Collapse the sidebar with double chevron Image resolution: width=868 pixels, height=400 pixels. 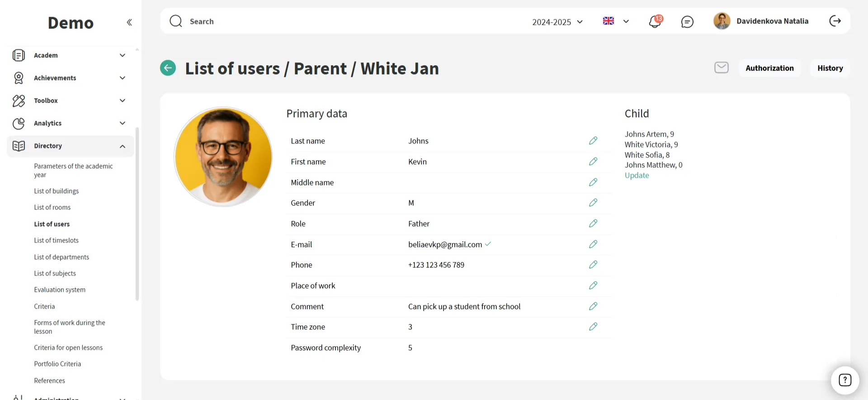coord(129,22)
